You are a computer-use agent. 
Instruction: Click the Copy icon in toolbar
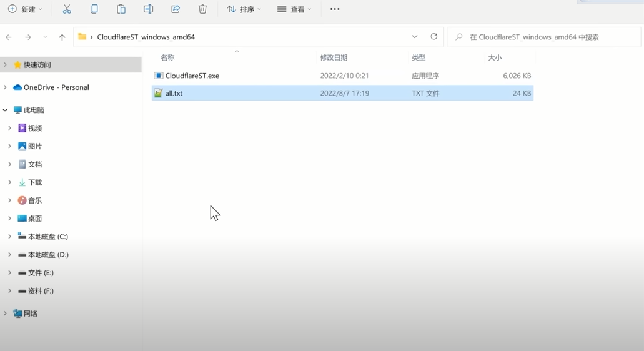pos(94,9)
